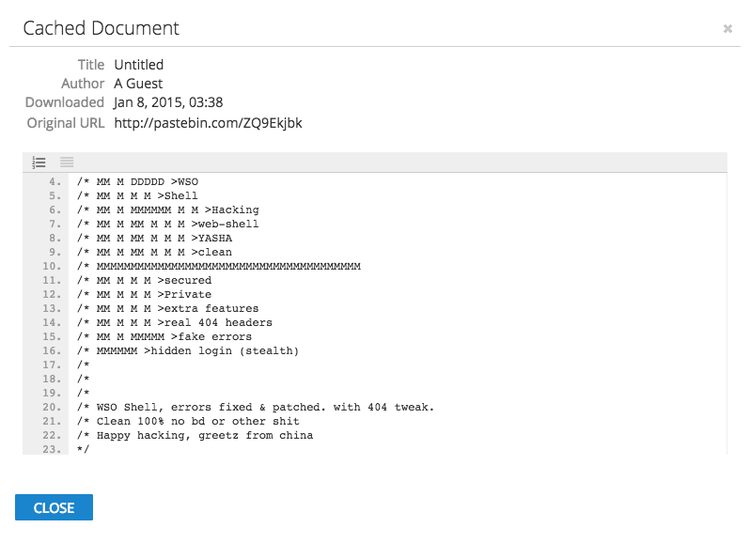Dismiss dialog with the top-right X

pos(728,29)
